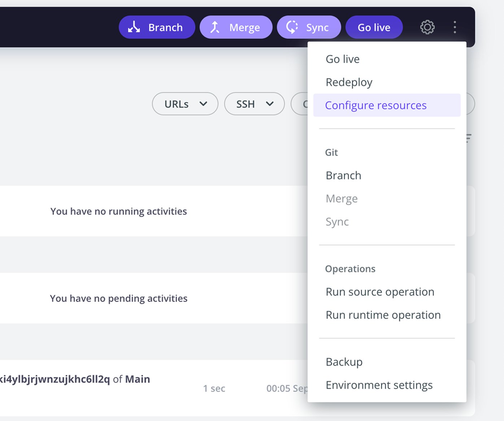Choose Branch under the Git section
The height and width of the screenshot is (421, 504).
[343, 175]
